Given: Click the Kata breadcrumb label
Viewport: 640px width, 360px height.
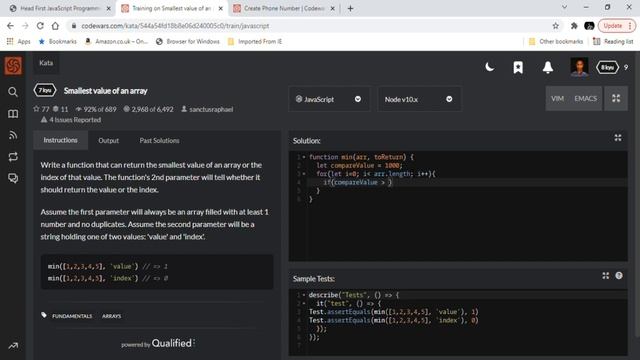Looking at the screenshot, I should 46,63.
